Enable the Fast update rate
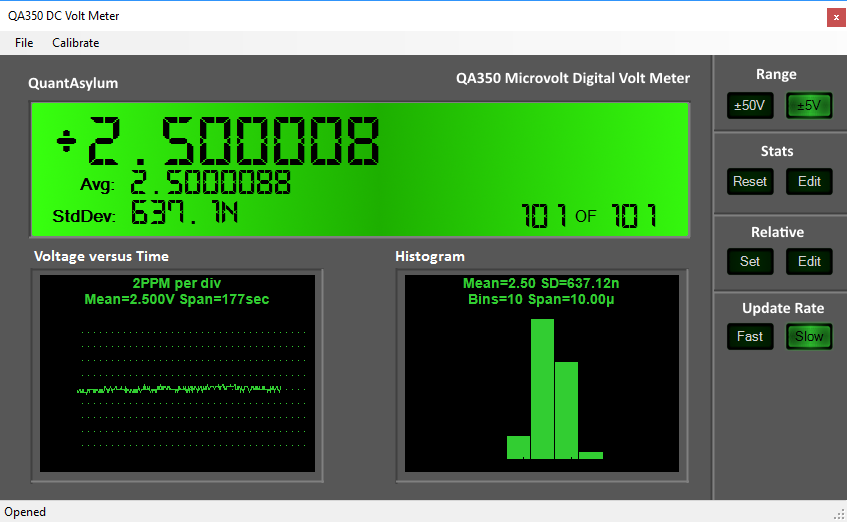 pos(750,336)
